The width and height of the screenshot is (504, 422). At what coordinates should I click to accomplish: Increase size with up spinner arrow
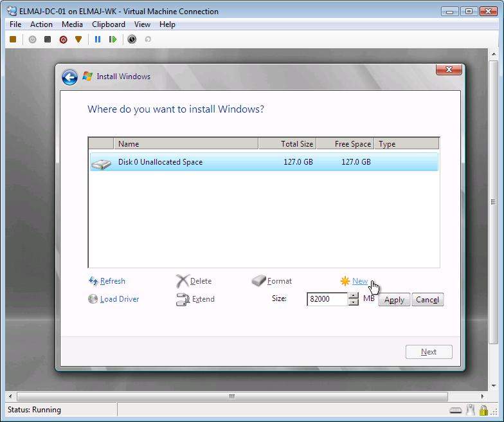click(354, 296)
